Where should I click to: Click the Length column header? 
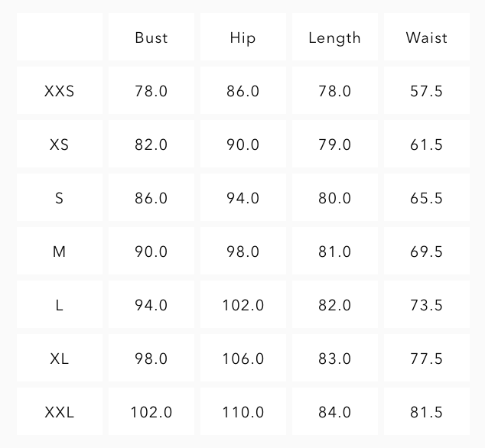coord(334,37)
